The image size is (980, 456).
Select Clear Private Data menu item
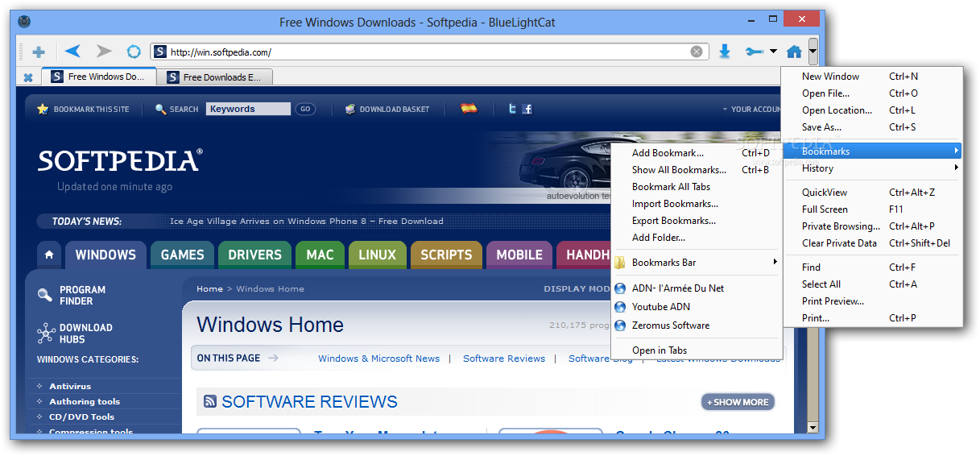872,243
